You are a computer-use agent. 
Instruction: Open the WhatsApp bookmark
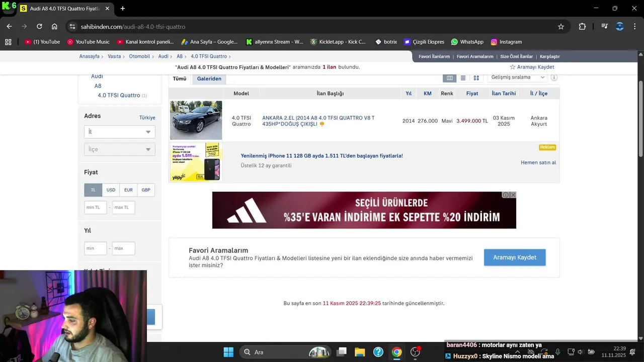click(467, 42)
